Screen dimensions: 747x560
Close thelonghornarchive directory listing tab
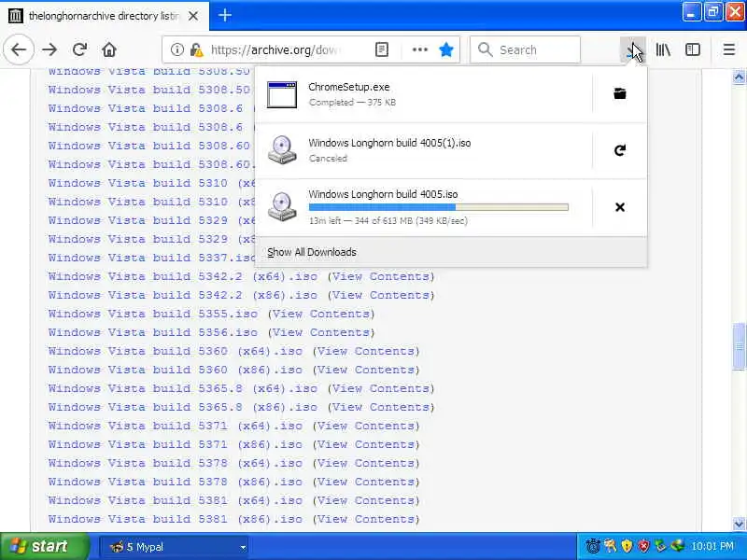click(193, 16)
